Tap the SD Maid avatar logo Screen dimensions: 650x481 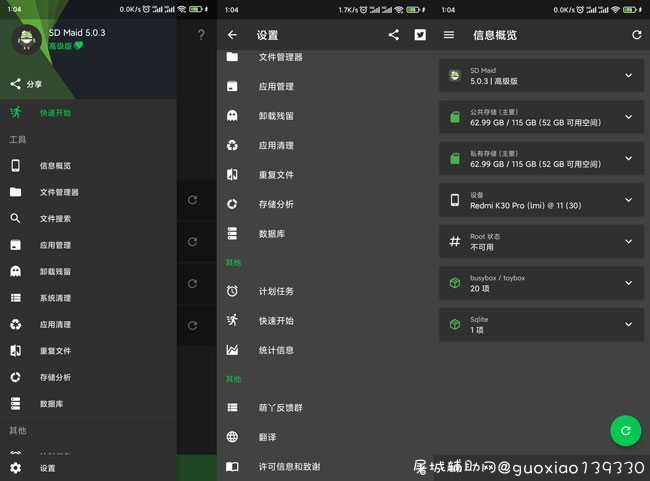pyautogui.click(x=27, y=39)
